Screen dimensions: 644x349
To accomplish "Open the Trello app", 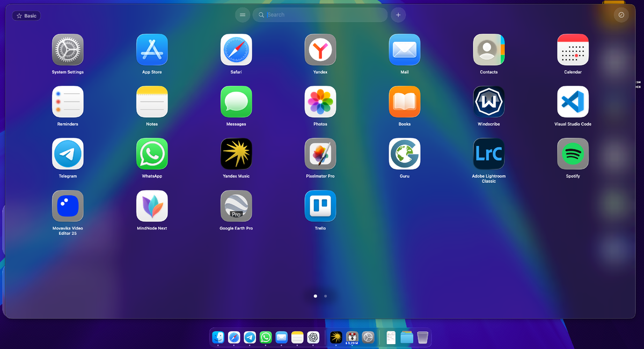I will click(x=320, y=206).
